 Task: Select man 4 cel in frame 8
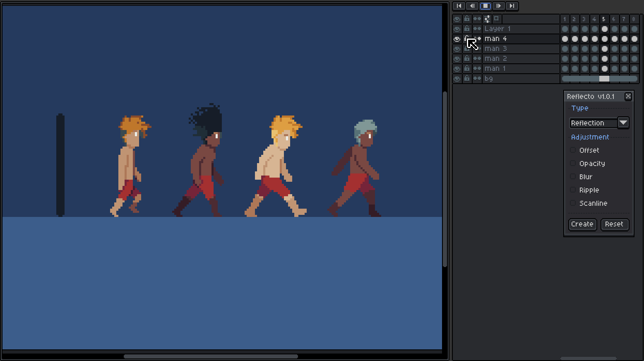pyautogui.click(x=634, y=39)
